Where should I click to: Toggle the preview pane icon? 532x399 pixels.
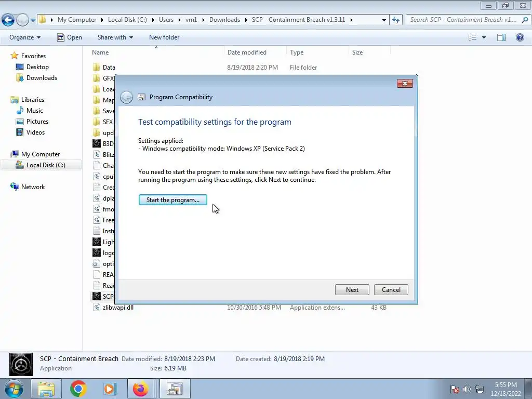click(x=501, y=37)
